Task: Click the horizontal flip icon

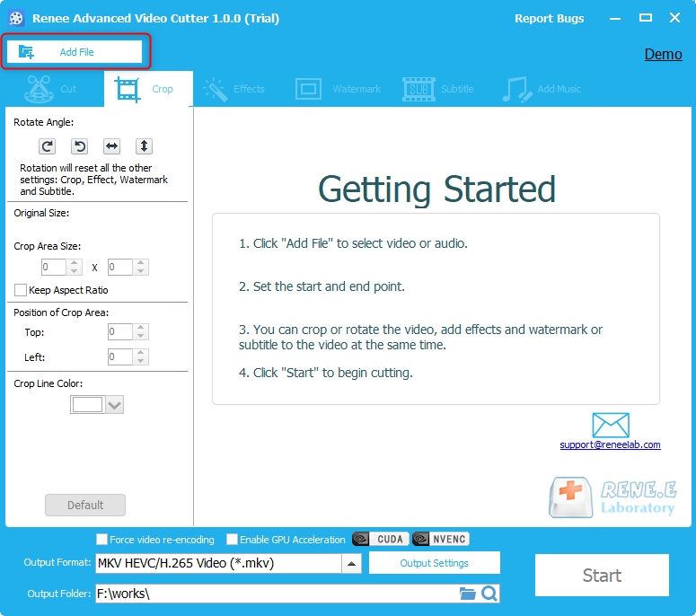Action: 111,146
